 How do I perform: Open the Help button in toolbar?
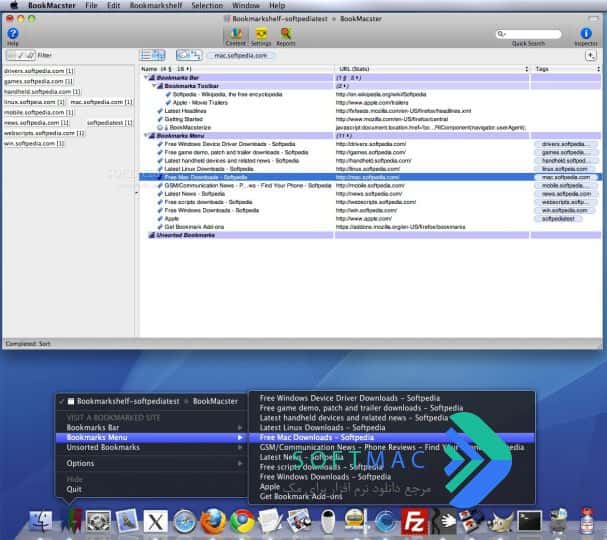(13, 36)
